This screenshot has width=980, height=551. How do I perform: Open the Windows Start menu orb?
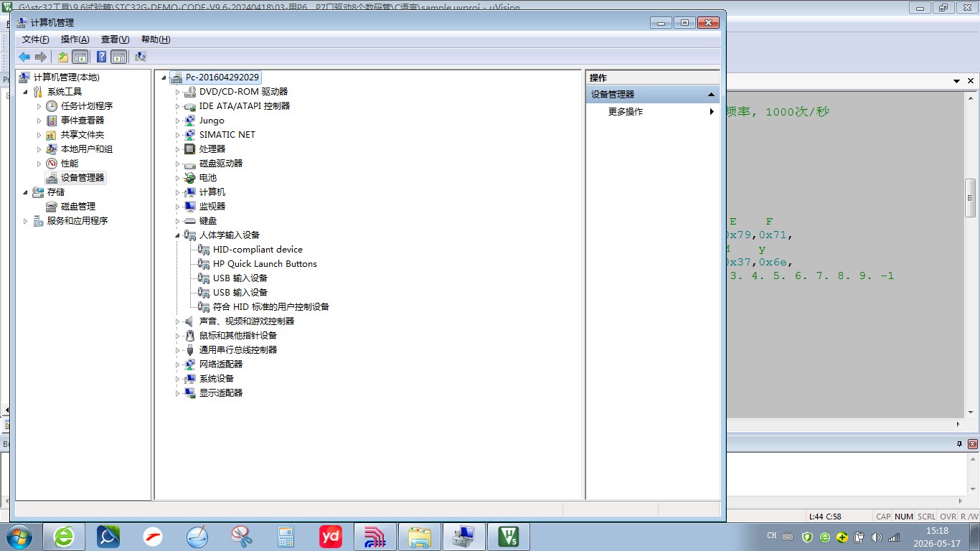[x=19, y=536]
